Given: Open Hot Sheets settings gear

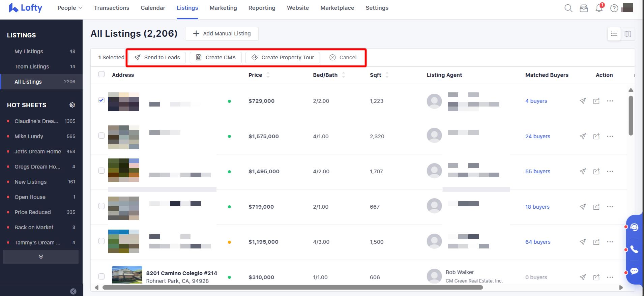Looking at the screenshot, I should tap(72, 105).
